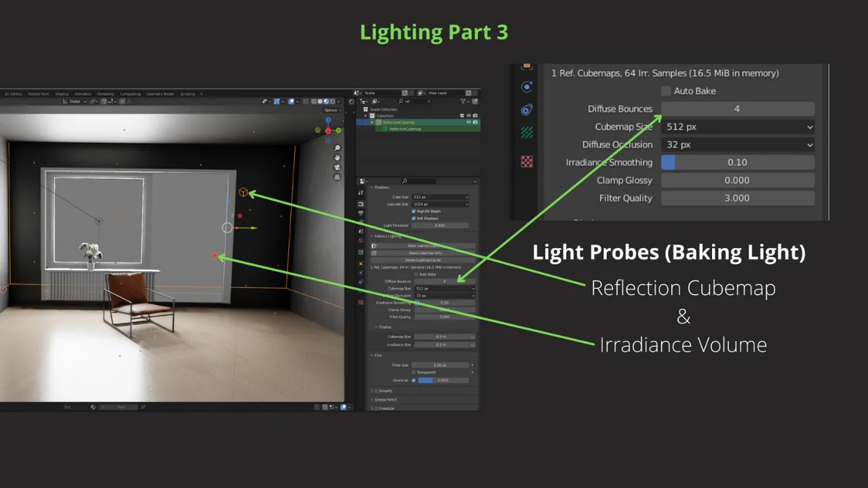Click the Scene Collection icon in the Outliner

coord(366,109)
